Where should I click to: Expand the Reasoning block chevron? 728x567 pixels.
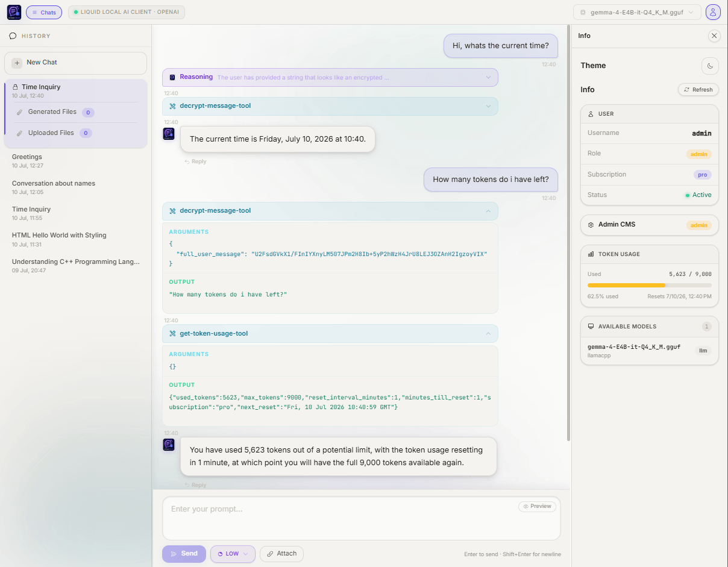click(x=488, y=78)
